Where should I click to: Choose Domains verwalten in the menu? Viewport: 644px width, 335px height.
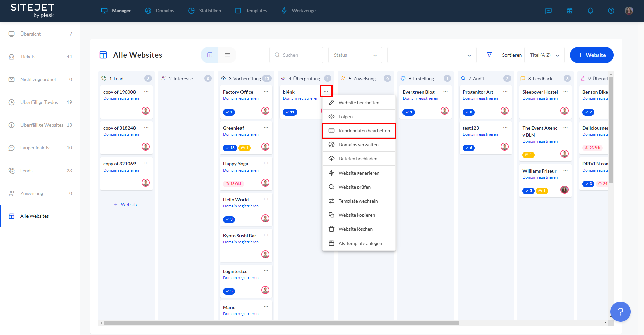[x=359, y=145]
